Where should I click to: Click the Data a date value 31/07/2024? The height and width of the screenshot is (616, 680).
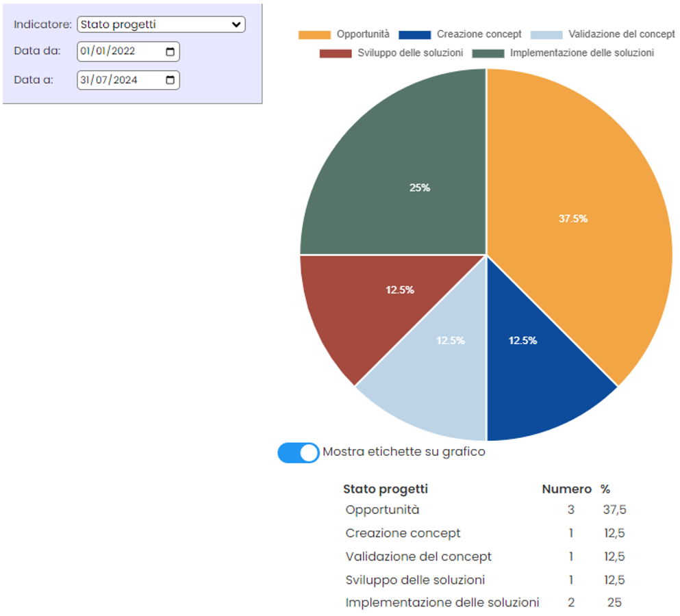pyautogui.click(x=109, y=80)
